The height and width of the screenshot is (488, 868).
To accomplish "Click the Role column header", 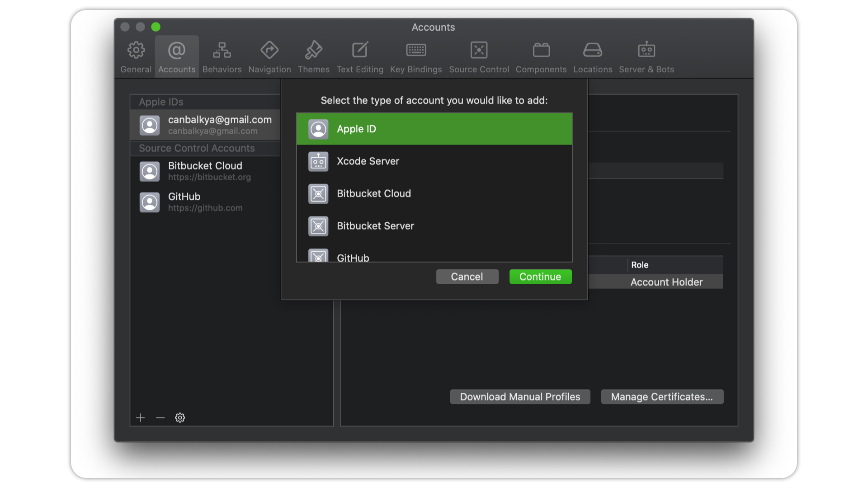I will coord(675,265).
